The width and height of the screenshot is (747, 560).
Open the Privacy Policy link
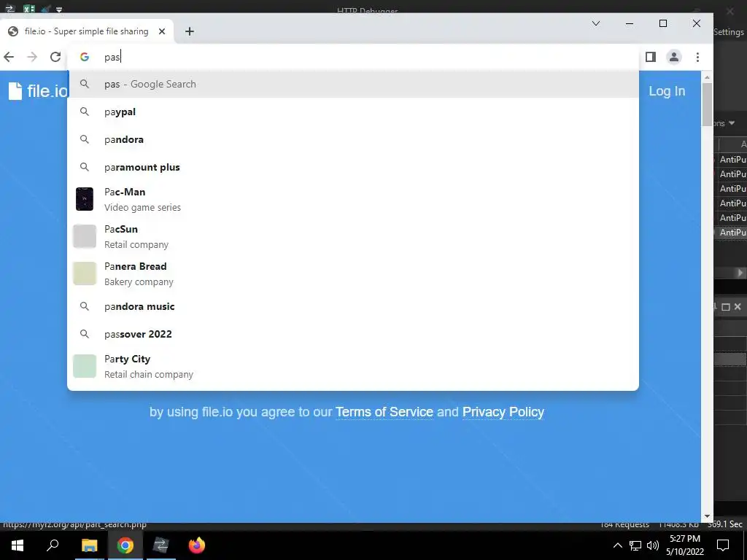tap(503, 412)
